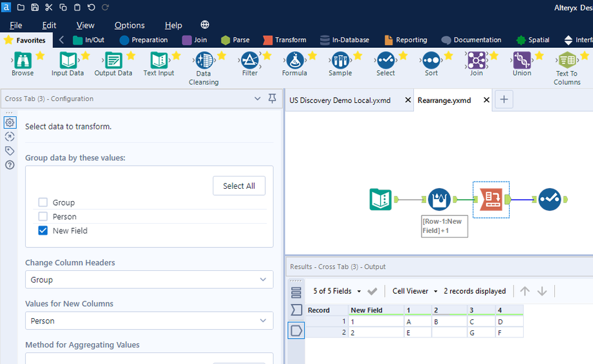The width and height of the screenshot is (593, 364).
Task: Open tool help question mark icon
Action: click(10, 165)
